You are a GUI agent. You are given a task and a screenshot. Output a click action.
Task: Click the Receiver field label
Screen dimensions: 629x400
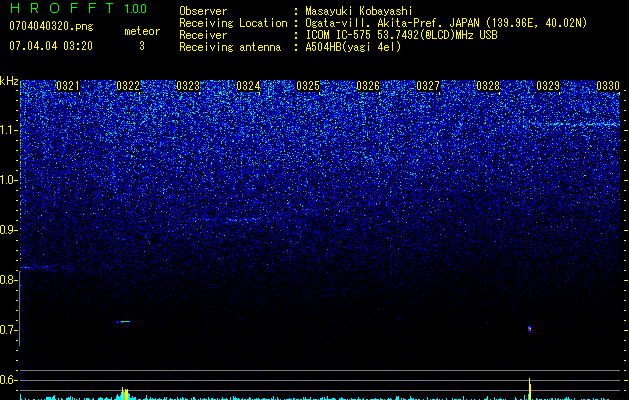coord(203,35)
